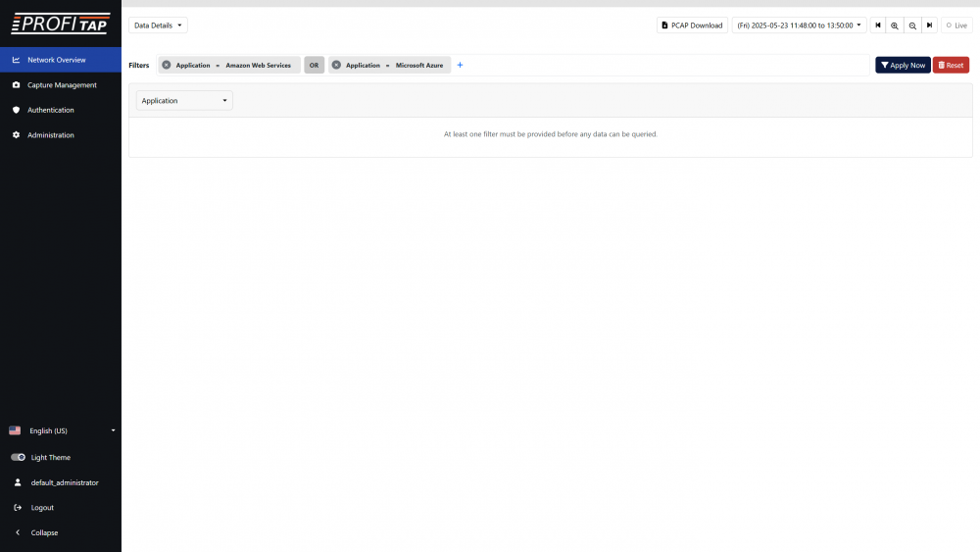Image resolution: width=980 pixels, height=552 pixels.
Task: Expand the Application grouping dropdown
Action: coord(184,100)
